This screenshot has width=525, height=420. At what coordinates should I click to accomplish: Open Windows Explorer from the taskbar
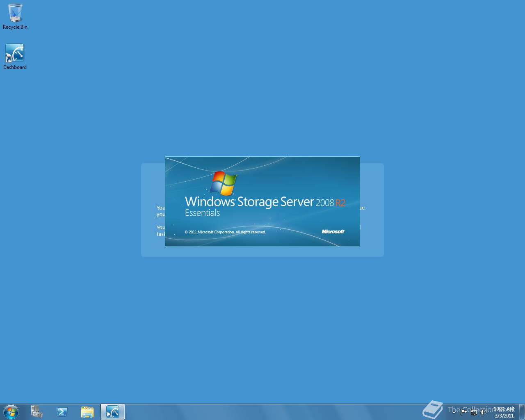click(x=87, y=412)
